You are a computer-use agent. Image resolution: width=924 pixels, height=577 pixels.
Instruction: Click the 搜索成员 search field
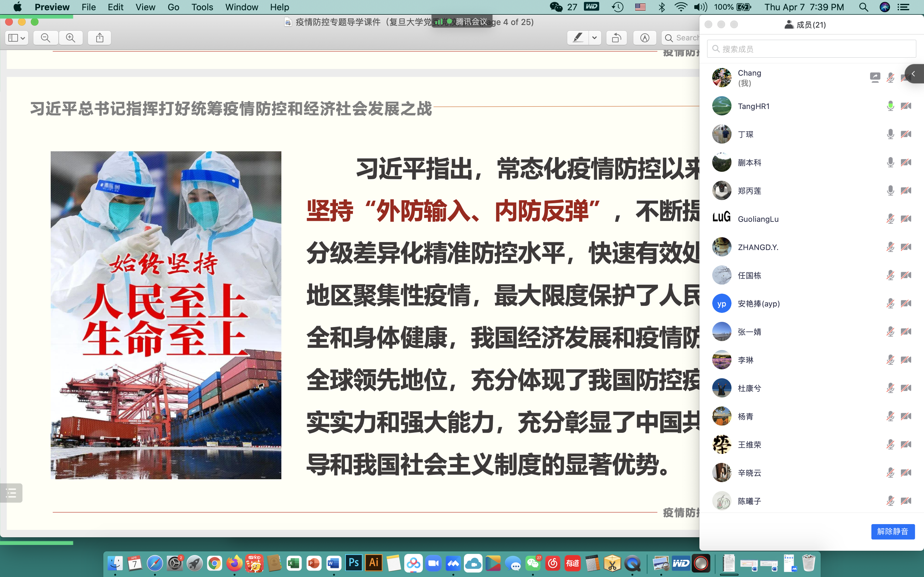pos(811,48)
